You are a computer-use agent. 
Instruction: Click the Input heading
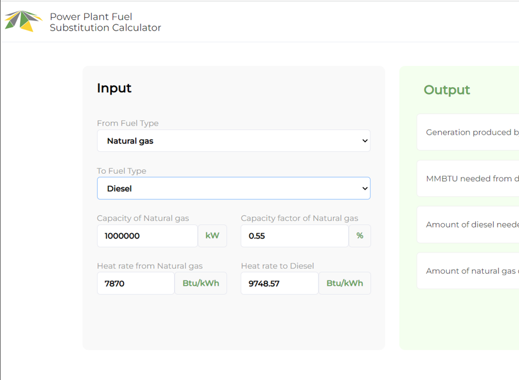click(114, 88)
